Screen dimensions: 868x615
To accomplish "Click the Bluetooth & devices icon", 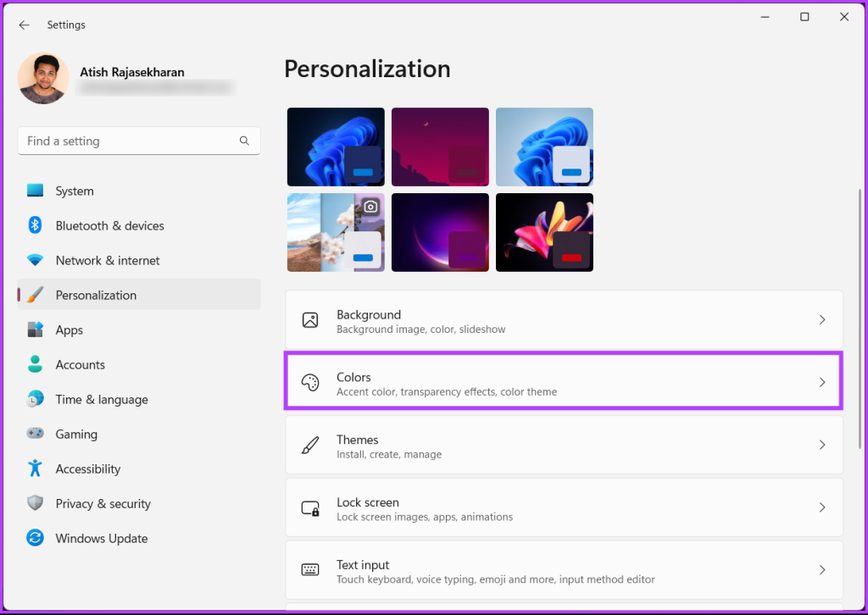I will pos(35,225).
